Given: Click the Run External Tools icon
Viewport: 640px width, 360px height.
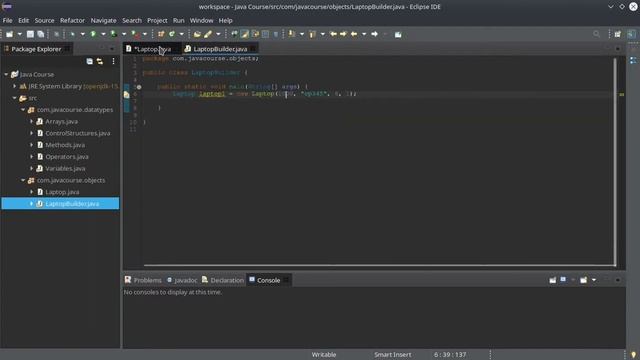Looking at the screenshot, I should point(135,34).
